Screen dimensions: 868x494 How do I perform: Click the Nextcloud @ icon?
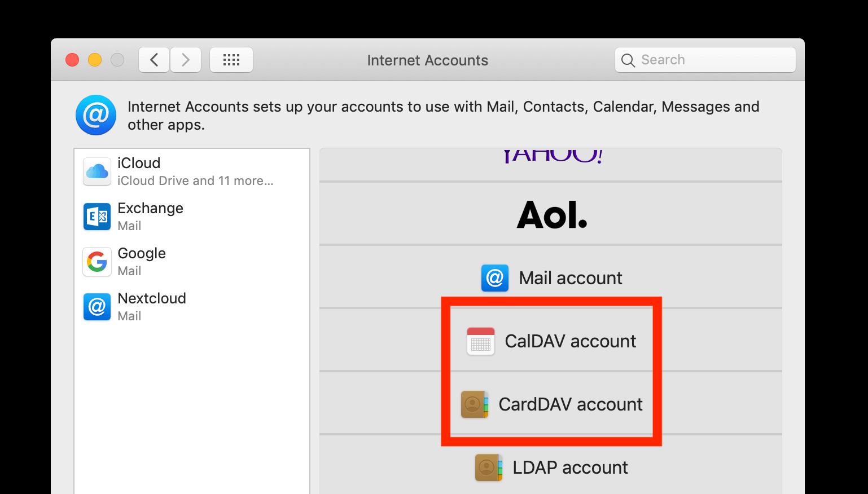[x=97, y=307]
